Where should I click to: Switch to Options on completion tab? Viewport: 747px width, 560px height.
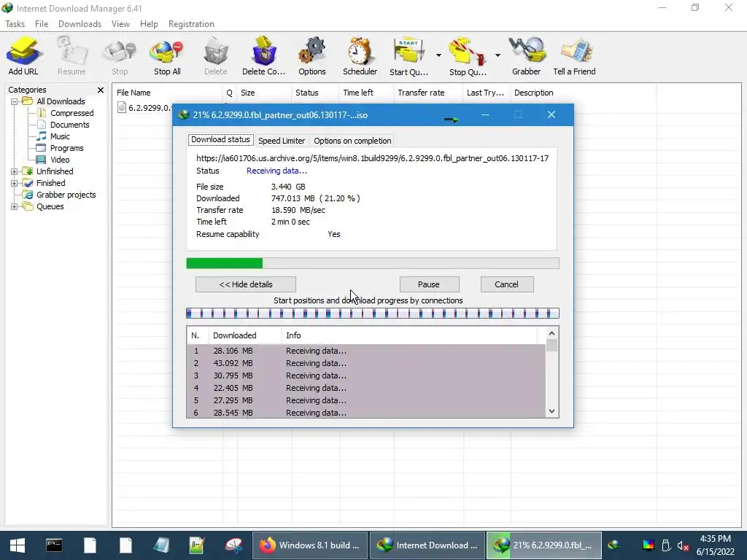tap(352, 141)
